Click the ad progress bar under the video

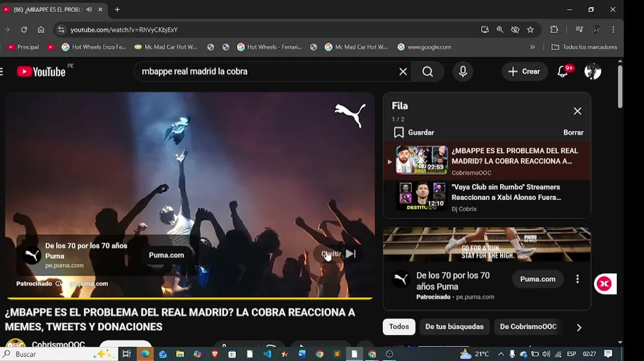click(x=189, y=298)
